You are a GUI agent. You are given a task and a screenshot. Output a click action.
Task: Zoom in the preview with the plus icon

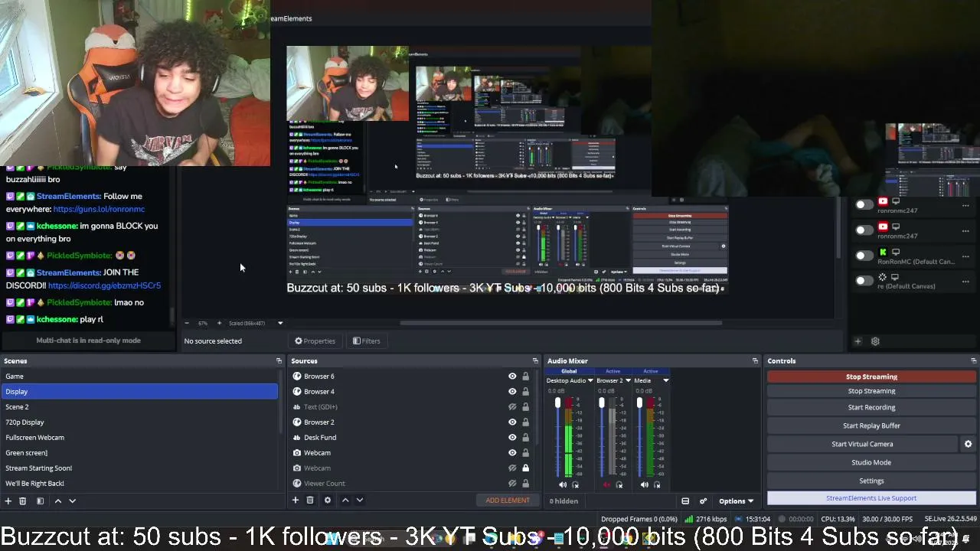pyautogui.click(x=219, y=323)
